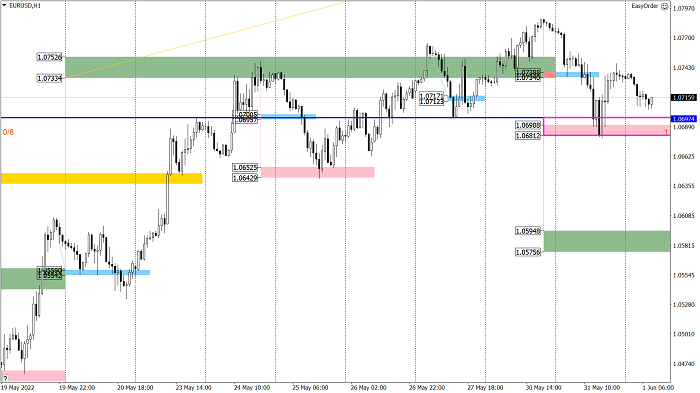Viewport: 700px width, 393px height.
Task: Click the small triangle beside EURUSD,H1
Action: point(4,6)
